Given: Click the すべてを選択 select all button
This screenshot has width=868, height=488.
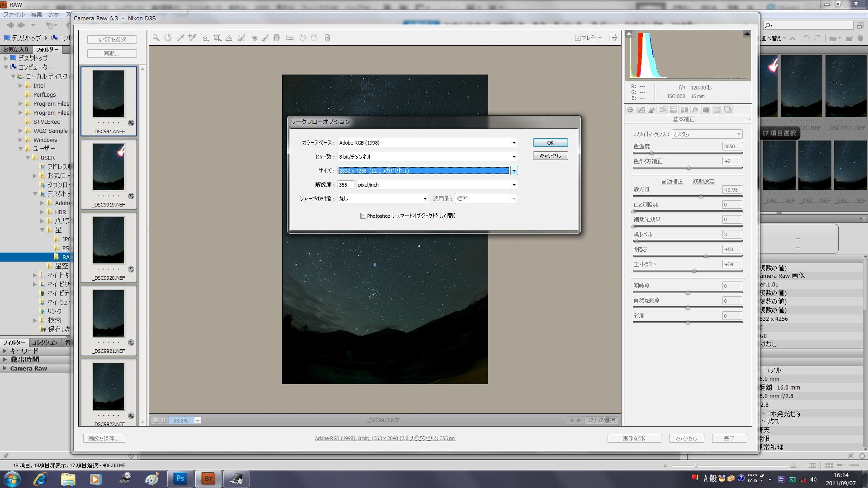Looking at the screenshot, I should pos(112,40).
